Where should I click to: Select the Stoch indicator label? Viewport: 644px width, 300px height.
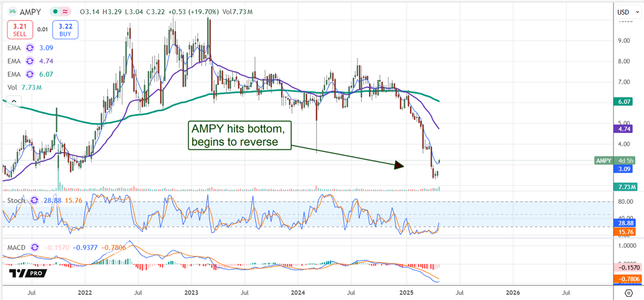[x=16, y=201]
